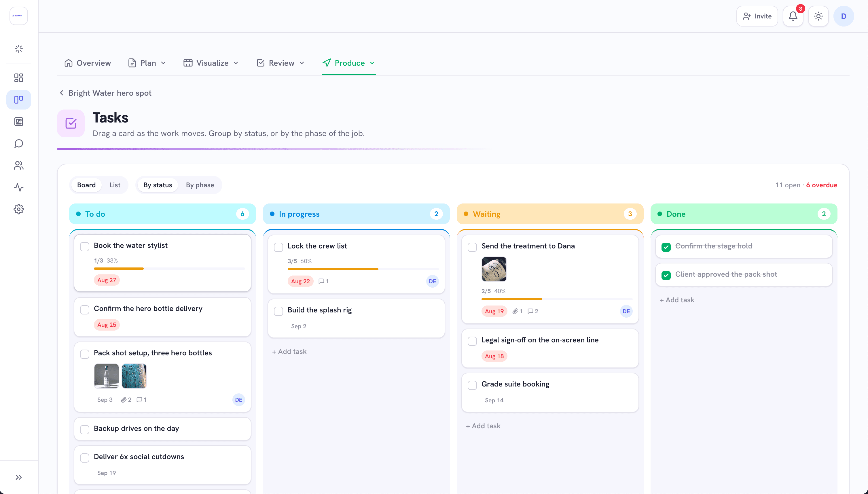Click the Invite button
This screenshot has width=868, height=494.
(x=757, y=16)
